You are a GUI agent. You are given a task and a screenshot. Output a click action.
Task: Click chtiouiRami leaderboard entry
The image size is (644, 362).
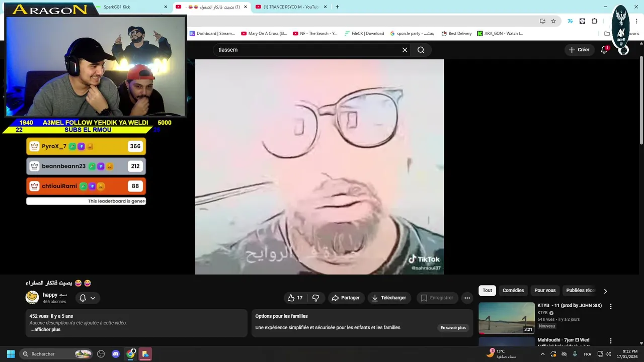pos(86,186)
